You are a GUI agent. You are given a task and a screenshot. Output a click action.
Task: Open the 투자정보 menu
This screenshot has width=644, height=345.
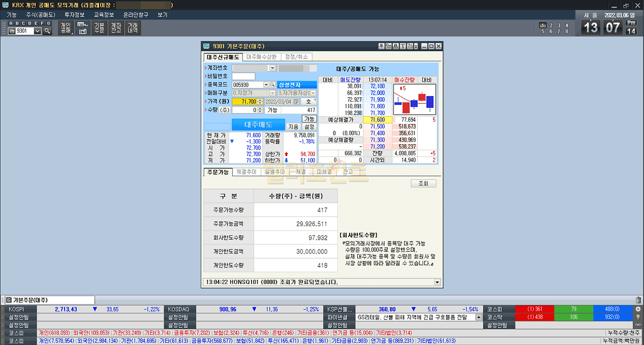(74, 15)
